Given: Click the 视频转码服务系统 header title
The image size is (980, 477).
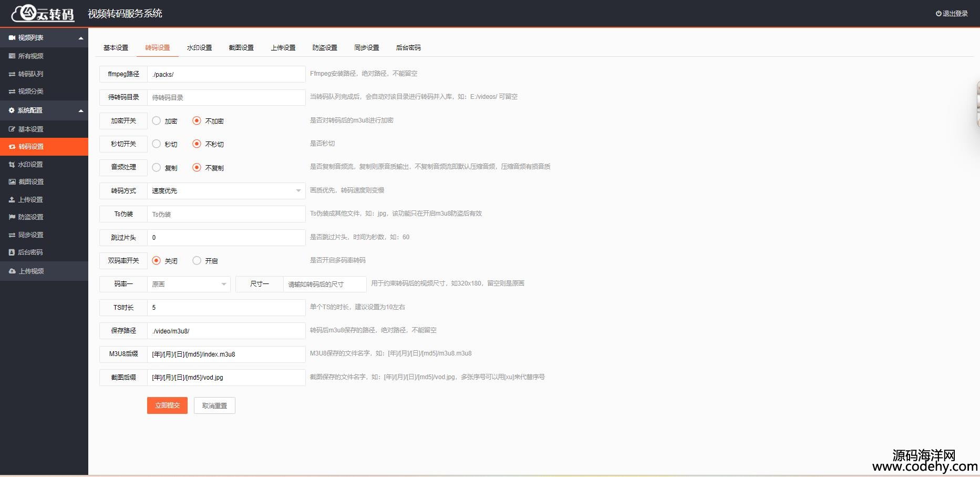Looking at the screenshot, I should pyautogui.click(x=125, y=14).
